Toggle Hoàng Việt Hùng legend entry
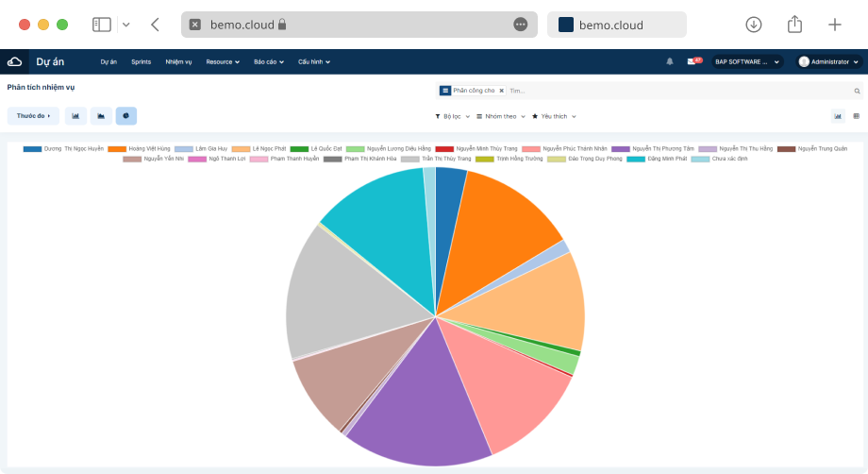Viewport: 868px width, 474px height. coord(140,149)
